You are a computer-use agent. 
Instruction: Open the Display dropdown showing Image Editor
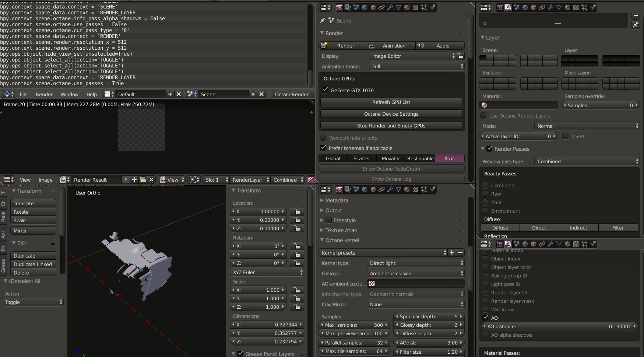pyautogui.click(x=412, y=56)
